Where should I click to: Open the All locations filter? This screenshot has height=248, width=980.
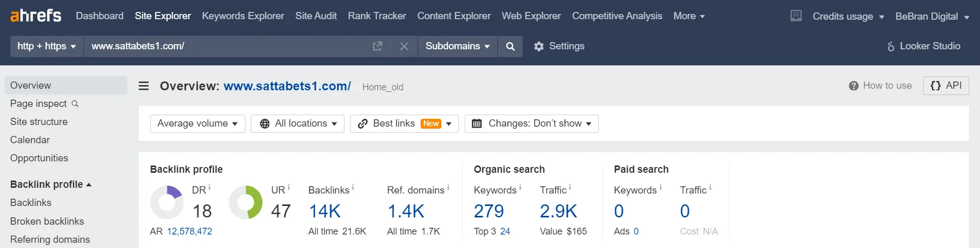pos(297,123)
